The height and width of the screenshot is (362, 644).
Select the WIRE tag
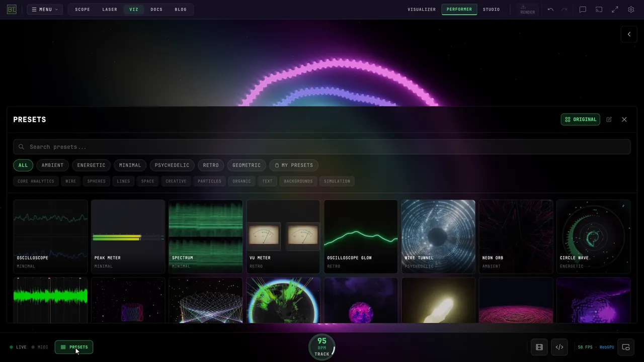click(71, 181)
